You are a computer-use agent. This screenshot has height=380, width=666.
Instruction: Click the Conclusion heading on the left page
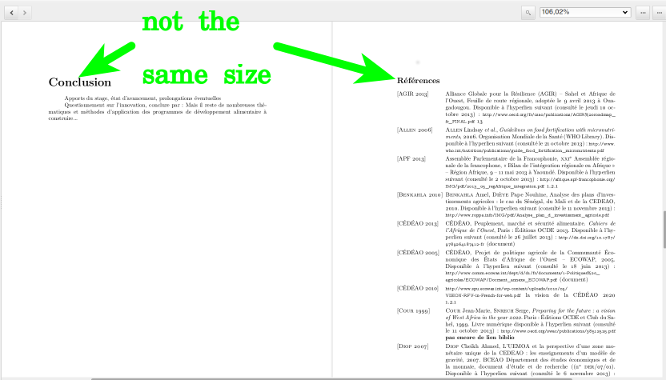pyautogui.click(x=80, y=82)
